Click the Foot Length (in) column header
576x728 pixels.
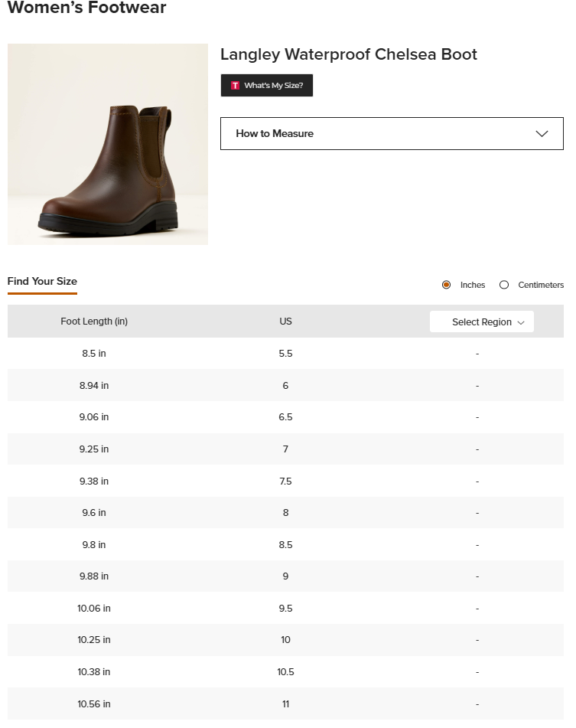pyautogui.click(x=94, y=322)
